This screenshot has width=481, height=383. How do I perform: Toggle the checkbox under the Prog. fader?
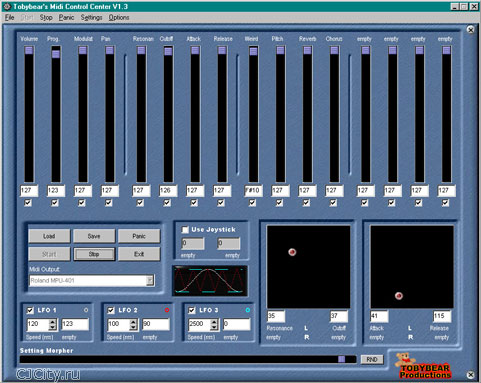pos(55,203)
